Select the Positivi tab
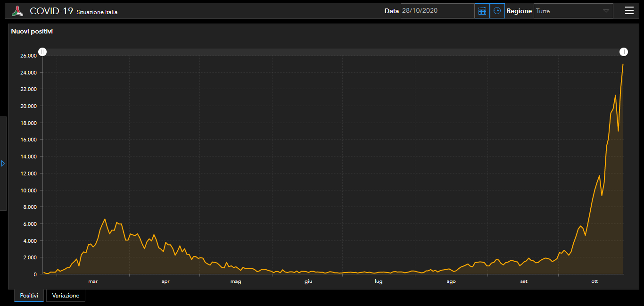 29,296
